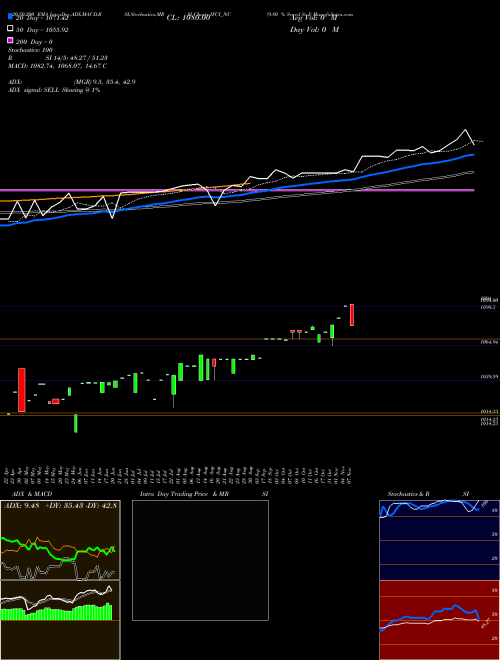Open the red RSI chart panel
The width and height of the screenshot is (500, 660).
439,620
